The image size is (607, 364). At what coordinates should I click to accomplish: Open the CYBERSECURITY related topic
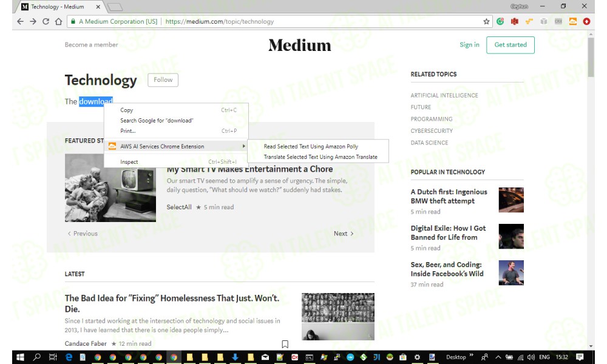[x=432, y=131]
